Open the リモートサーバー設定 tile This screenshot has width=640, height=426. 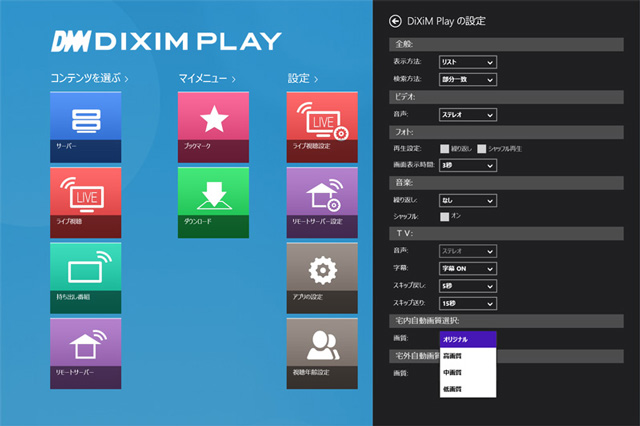pyautogui.click(x=322, y=203)
